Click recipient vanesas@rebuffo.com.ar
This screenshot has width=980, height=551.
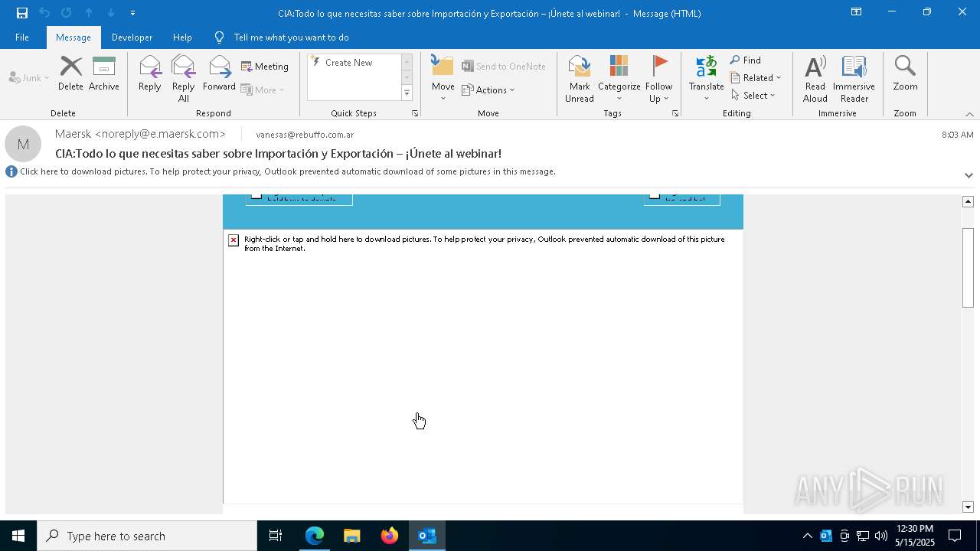(305, 135)
